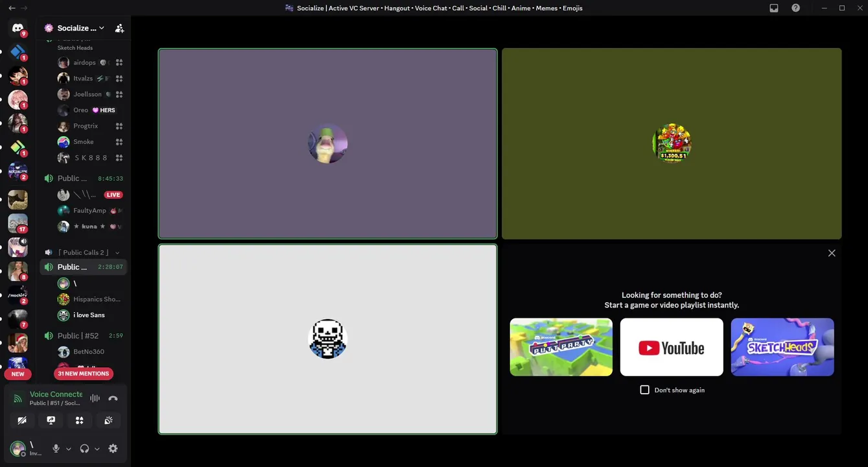Turn on camera in voice panel
868x467 pixels.
tap(21, 420)
